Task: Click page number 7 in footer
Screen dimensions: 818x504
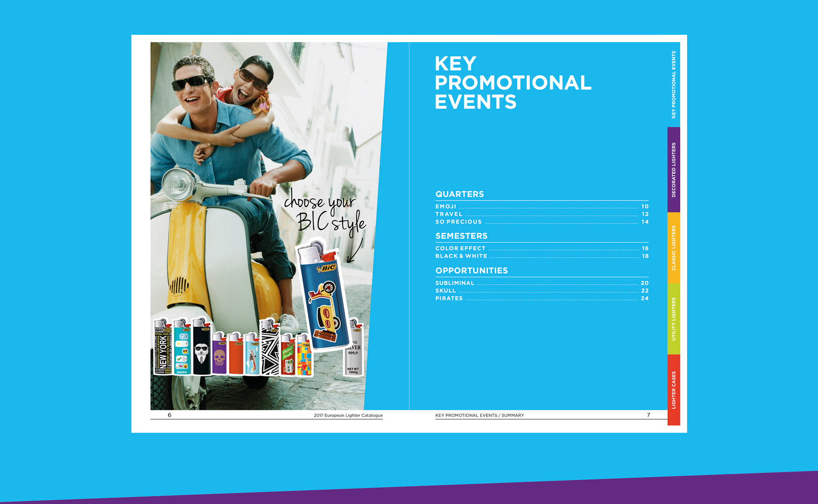Action: (x=648, y=415)
